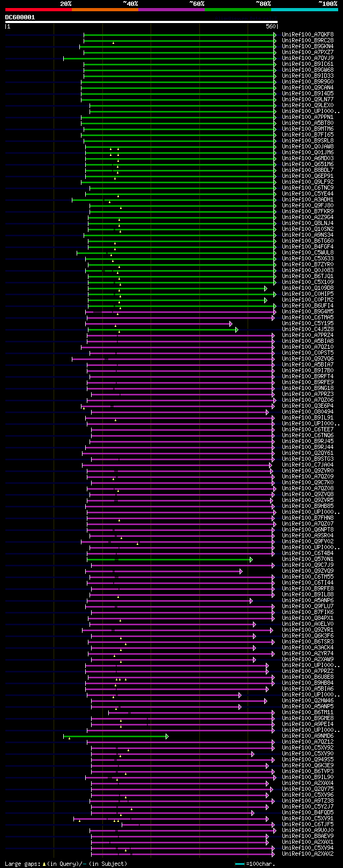Image resolution: width=343 pixels, height=868 pixels.
Task: Click the purple bar of UniRef100_A2XAX2
Action: [x=182, y=854]
